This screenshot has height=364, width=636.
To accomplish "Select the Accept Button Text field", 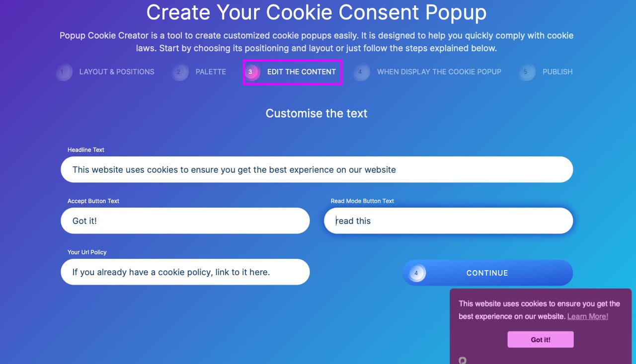I will pos(185,220).
